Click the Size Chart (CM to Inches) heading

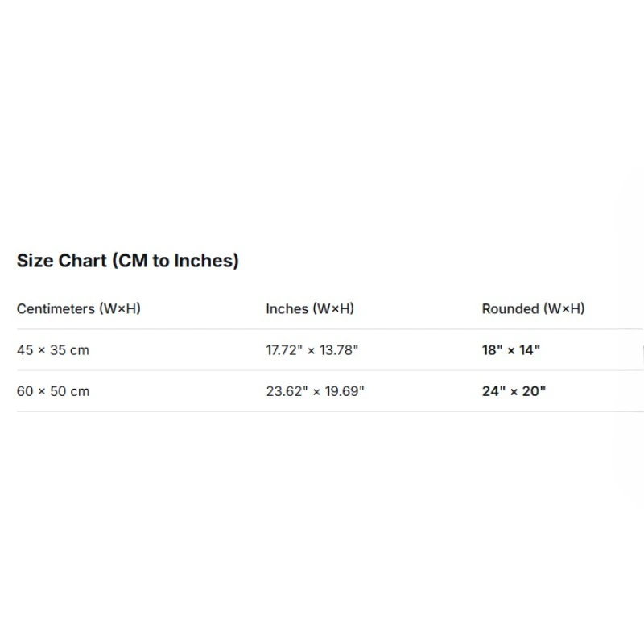[x=128, y=261]
